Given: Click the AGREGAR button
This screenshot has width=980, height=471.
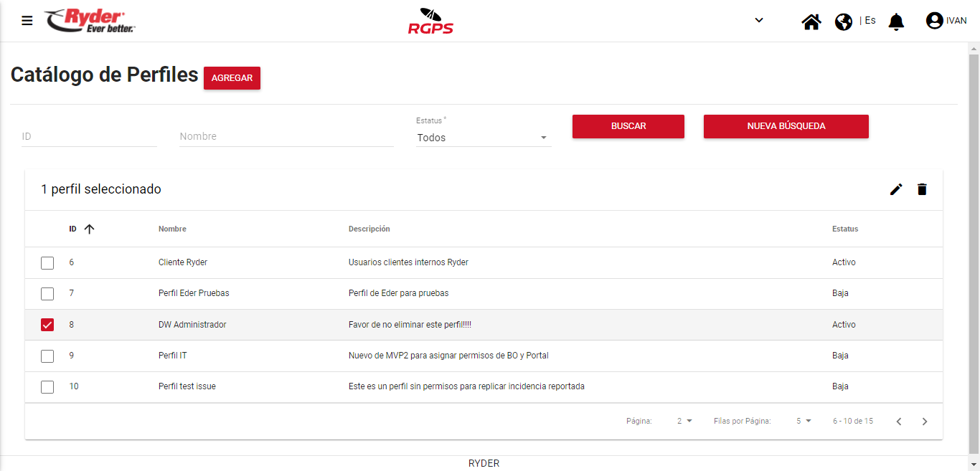Looking at the screenshot, I should pyautogui.click(x=232, y=78).
